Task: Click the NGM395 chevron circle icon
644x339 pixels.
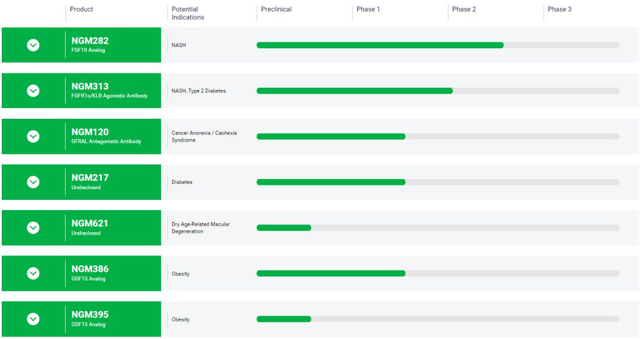Action: pos(33,319)
